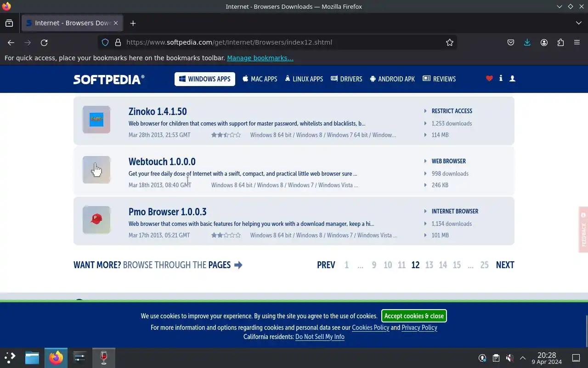The image size is (588, 368).
Task: Reload the page with refresh icon
Action: (x=44, y=42)
